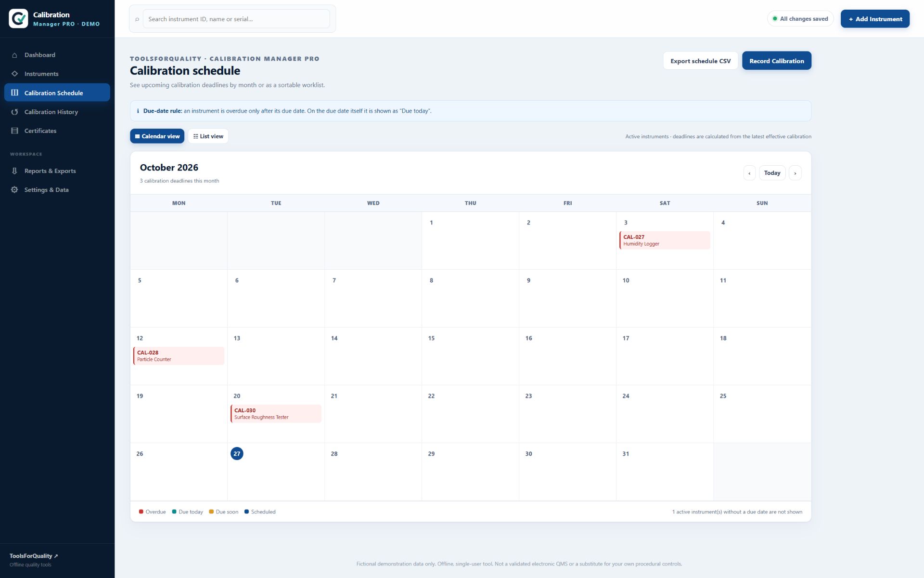Click the SAT column header
The image size is (924, 578).
pos(665,203)
